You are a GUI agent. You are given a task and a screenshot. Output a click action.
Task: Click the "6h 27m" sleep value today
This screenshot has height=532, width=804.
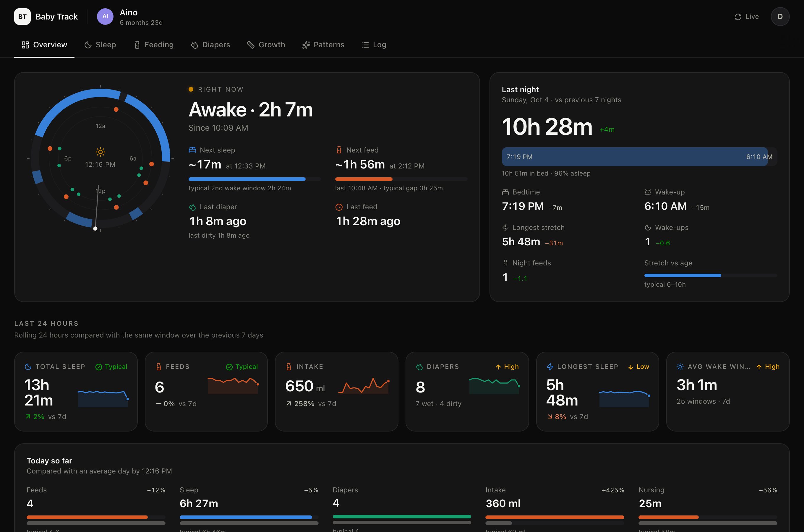199,504
